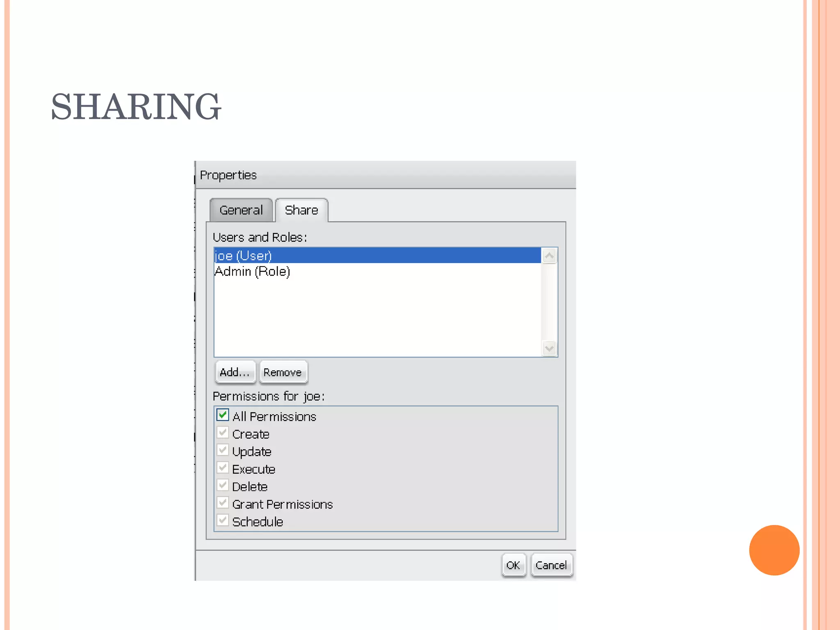Viewport: 840px width, 630px height.
Task: Switch to the General tab
Action: click(x=241, y=210)
